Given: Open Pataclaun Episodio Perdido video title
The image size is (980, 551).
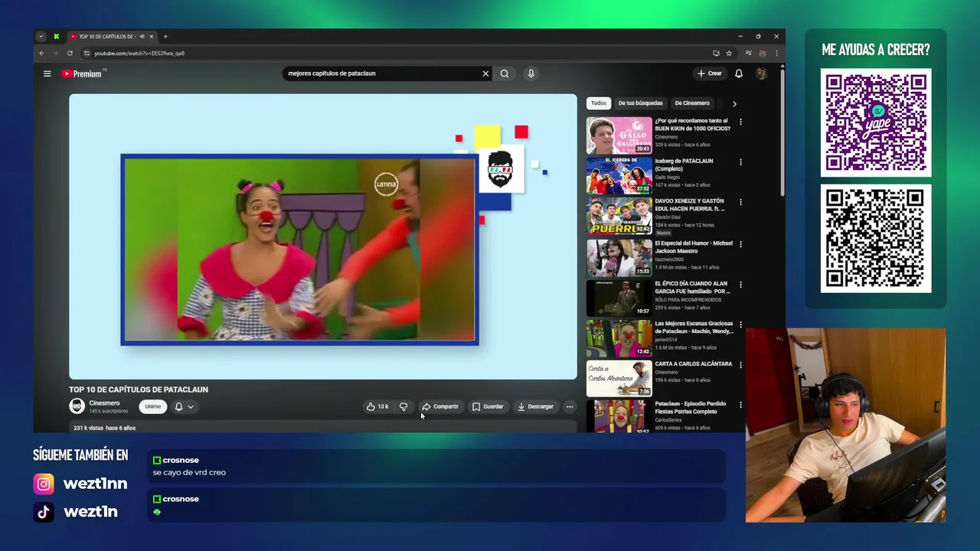Looking at the screenshot, I should [x=691, y=408].
